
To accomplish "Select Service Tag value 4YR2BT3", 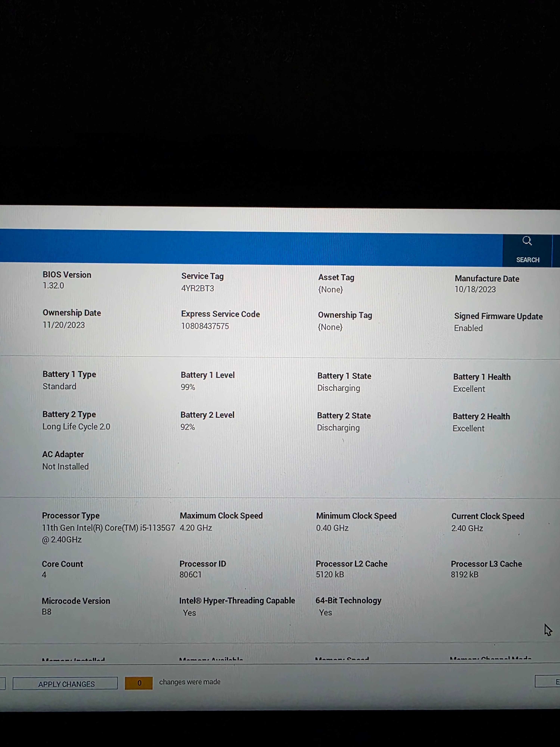I will coord(197,288).
